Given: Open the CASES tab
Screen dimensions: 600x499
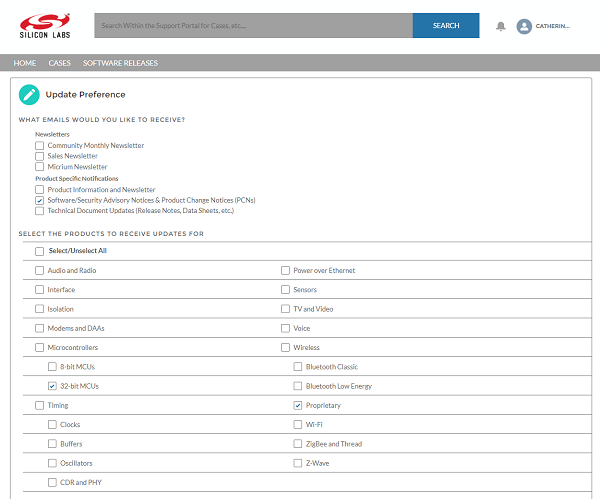Looking at the screenshot, I should [59, 63].
